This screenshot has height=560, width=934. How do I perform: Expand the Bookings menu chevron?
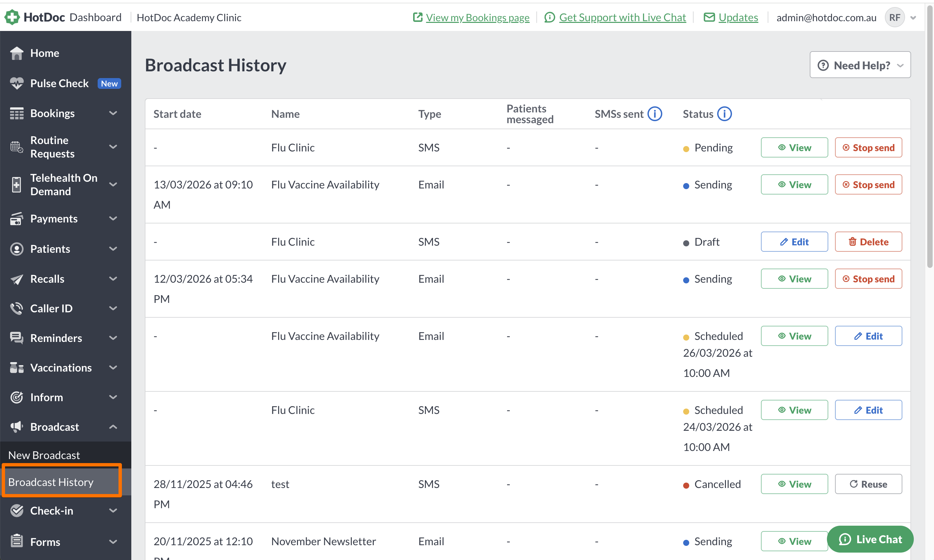113,113
